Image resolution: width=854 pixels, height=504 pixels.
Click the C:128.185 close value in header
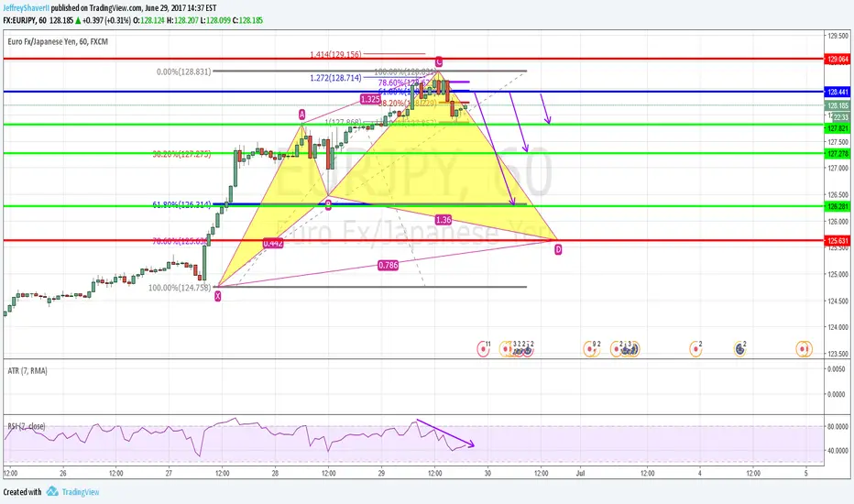(x=247, y=20)
